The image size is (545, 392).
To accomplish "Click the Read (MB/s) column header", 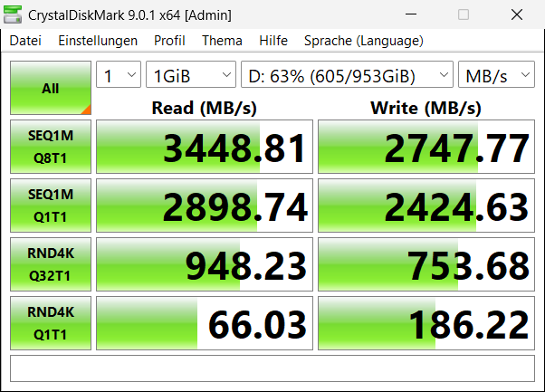I will click(205, 108).
